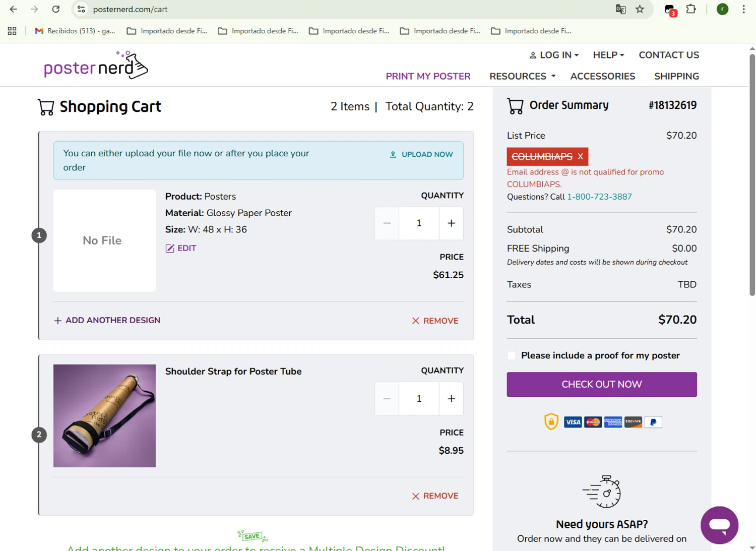This screenshot has width=756, height=551.
Task: Open first Importado desde Fi... bookmark folder
Action: (167, 31)
